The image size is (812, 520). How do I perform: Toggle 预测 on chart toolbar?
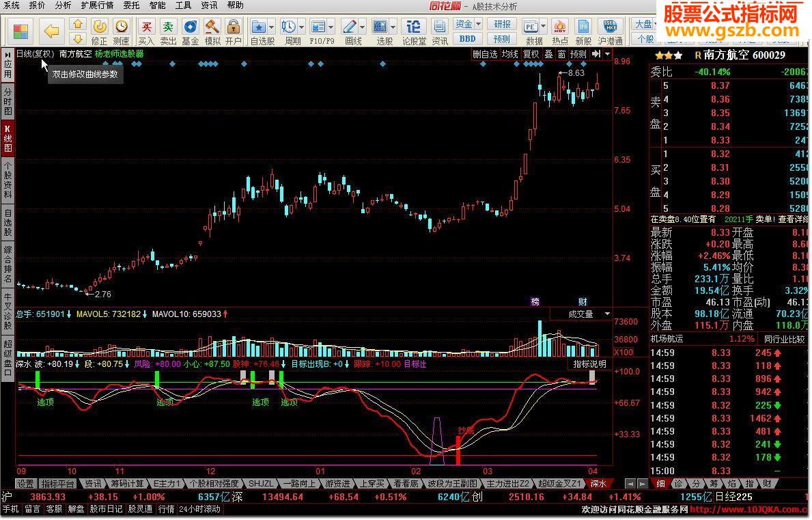click(x=578, y=54)
